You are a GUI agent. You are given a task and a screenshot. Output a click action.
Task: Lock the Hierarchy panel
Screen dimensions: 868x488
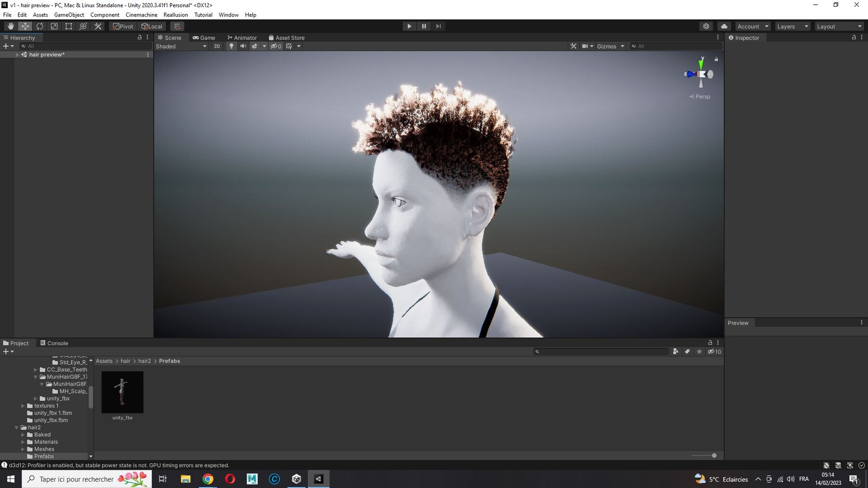pyautogui.click(x=140, y=38)
